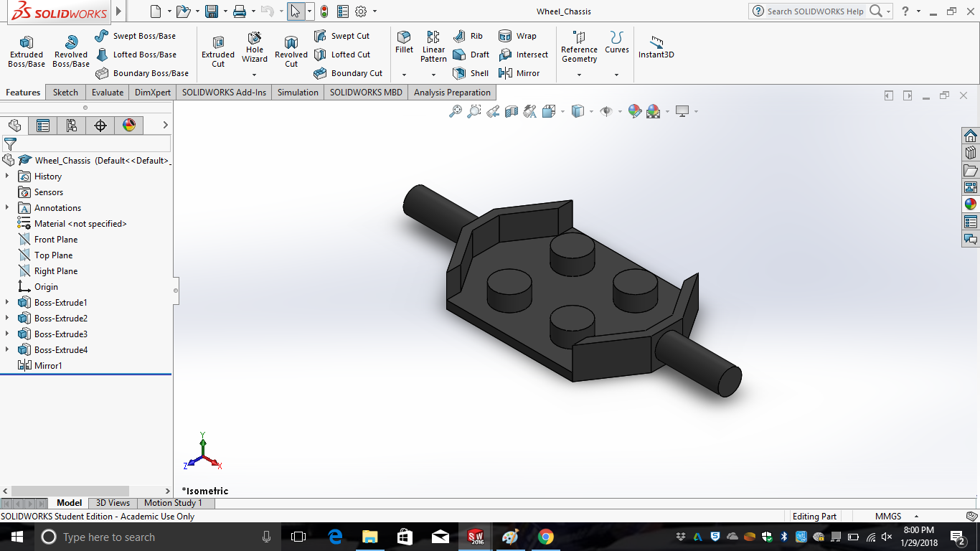Viewport: 980px width, 551px height.
Task: Click the Mirror feature in ribbon
Action: tap(519, 73)
